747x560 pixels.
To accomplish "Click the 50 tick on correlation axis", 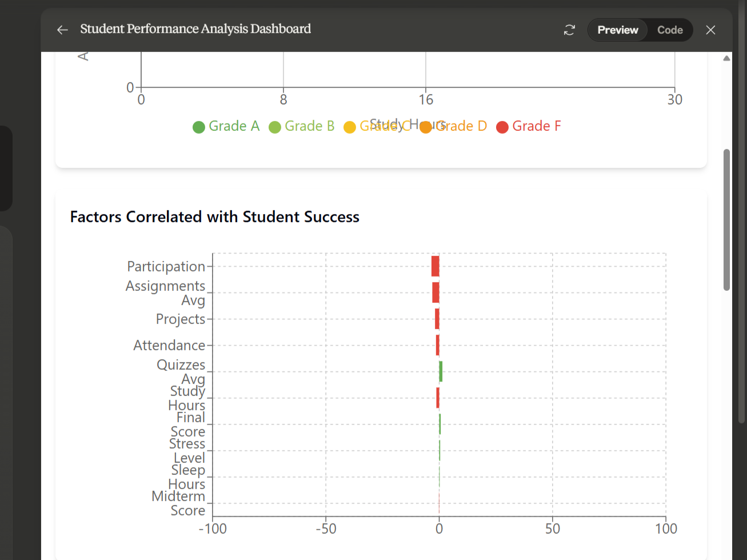I will coord(553,529).
